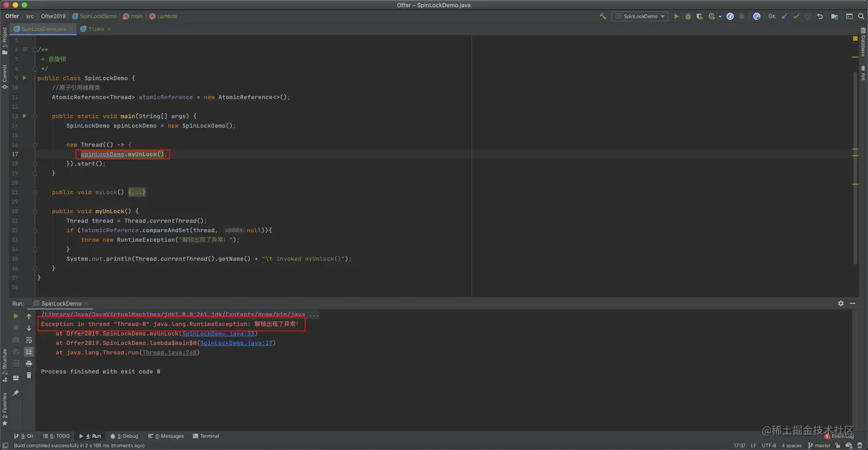Viewport: 868px width, 450px height.
Task: Click the Git rollback undo arrow
Action: coord(820,16)
